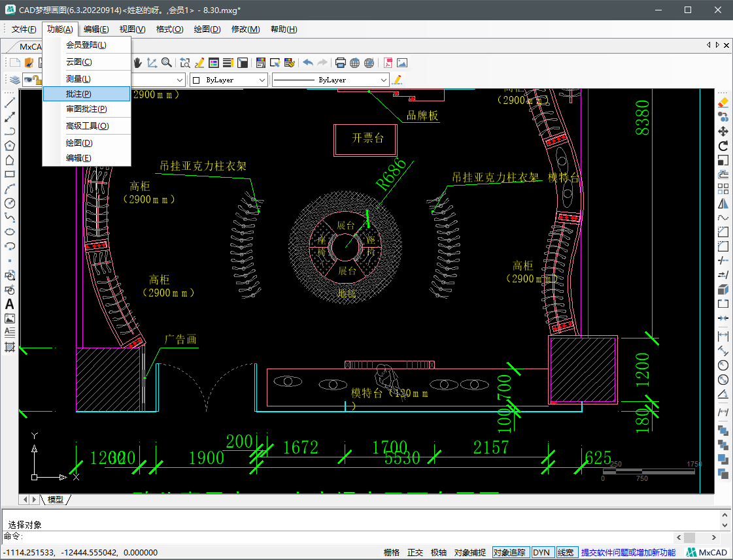733x560 pixels.
Task: Open the 编辑(E) menu in menu bar
Action: tap(96, 29)
